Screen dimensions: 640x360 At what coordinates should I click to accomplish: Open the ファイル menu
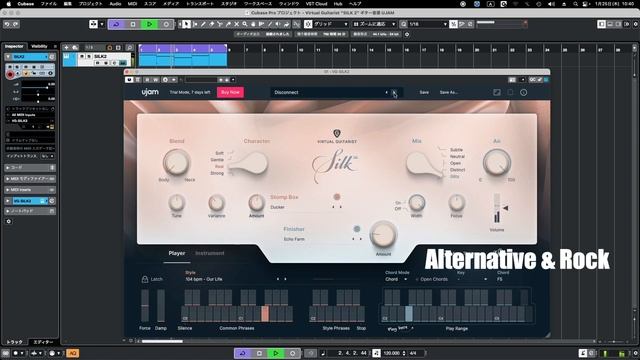click(x=49, y=4)
